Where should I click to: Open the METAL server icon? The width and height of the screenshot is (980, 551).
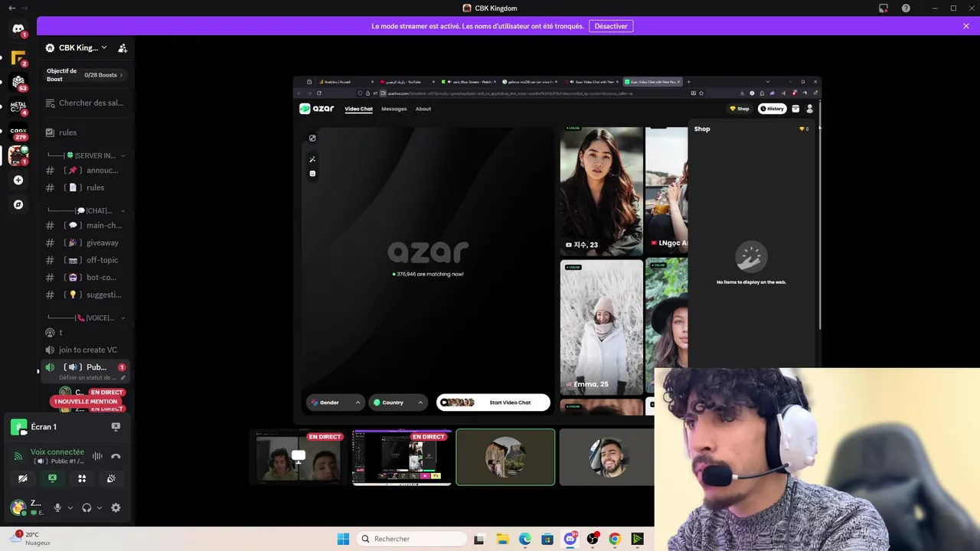(18, 106)
